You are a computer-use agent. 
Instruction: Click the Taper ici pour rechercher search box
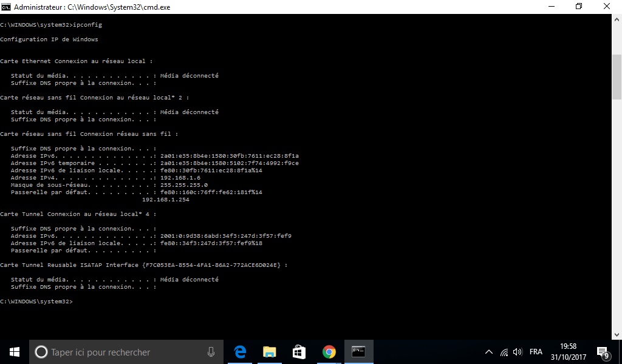126,352
